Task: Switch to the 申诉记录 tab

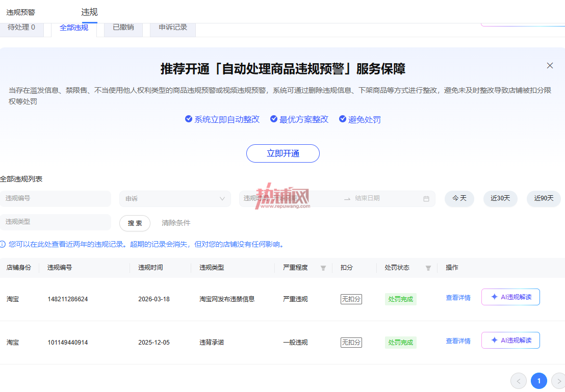Action: tap(173, 28)
